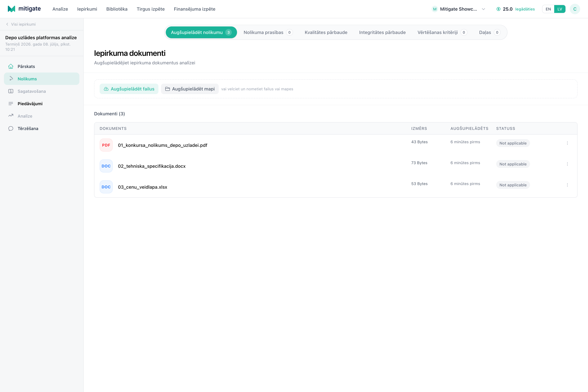Screen dimensions: 588x392
Task: Click the 73 Bytes size value
Action: coord(419,163)
